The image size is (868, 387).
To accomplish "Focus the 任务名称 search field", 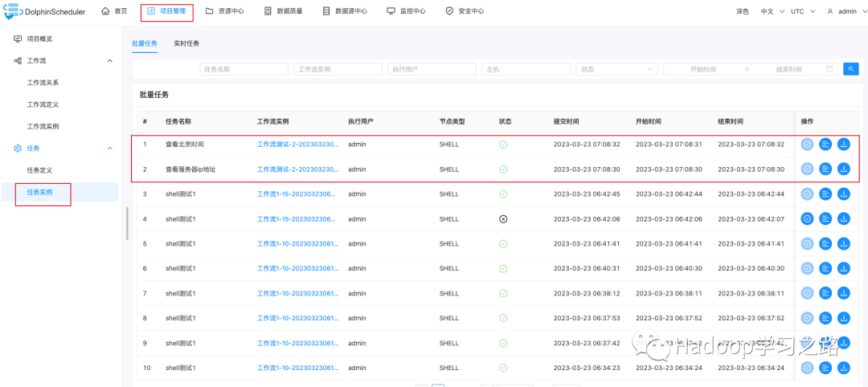I will (244, 69).
